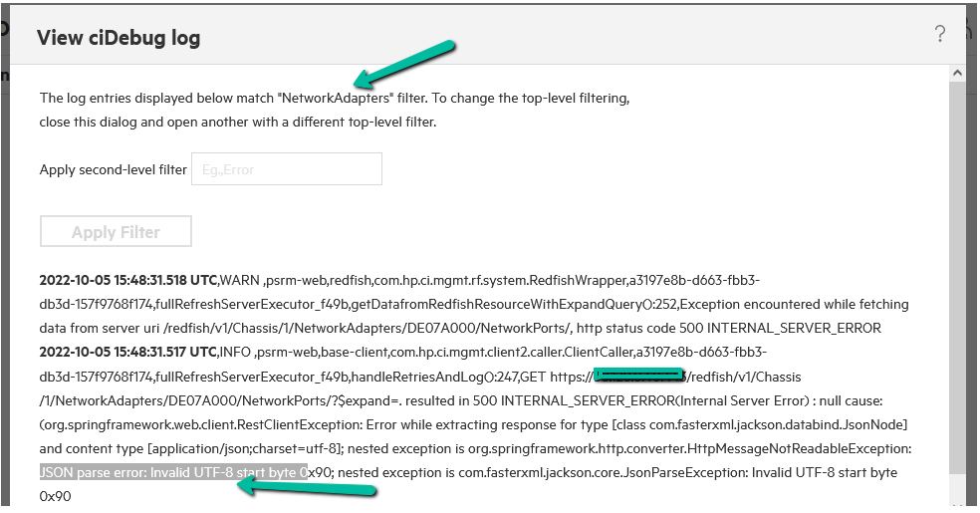Click the "View ciDebug log" dialog title
This screenshot has height=513, width=980.
point(119,38)
